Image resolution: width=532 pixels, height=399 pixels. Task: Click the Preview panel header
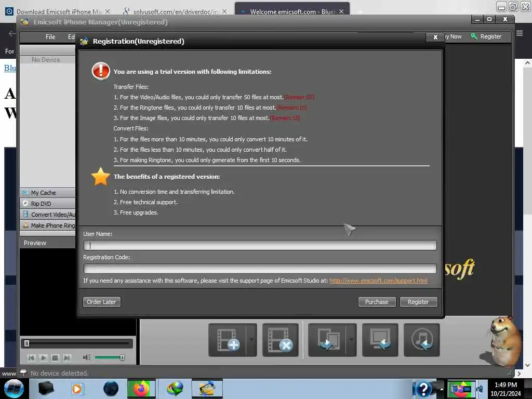point(48,243)
